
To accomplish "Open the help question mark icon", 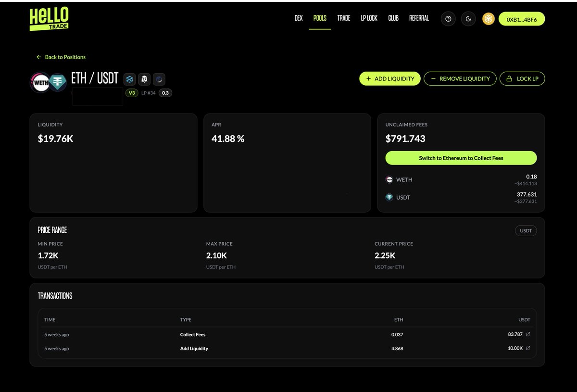I will pos(448,19).
